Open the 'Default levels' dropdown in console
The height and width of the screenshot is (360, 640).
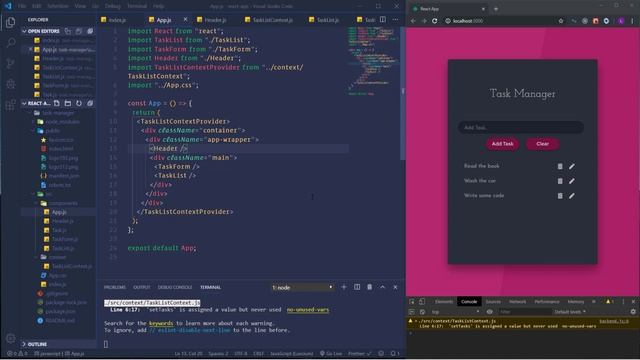pos(570,312)
